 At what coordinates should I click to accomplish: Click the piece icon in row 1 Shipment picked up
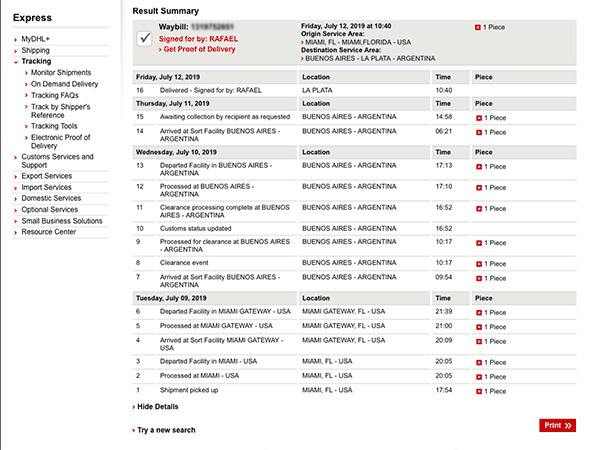pyautogui.click(x=479, y=392)
